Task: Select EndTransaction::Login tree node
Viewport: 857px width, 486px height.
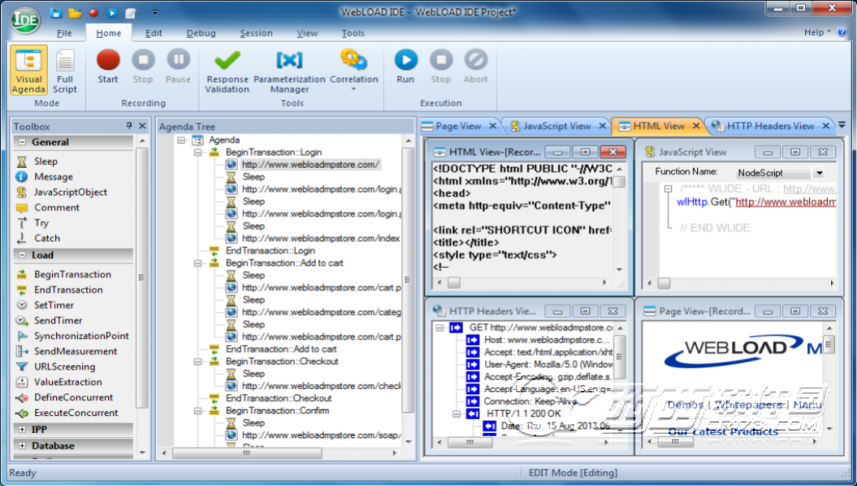Action: (x=270, y=250)
